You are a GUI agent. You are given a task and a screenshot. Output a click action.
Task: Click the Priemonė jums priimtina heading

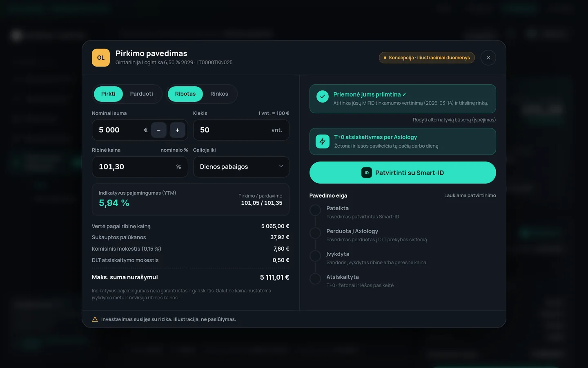pos(370,94)
